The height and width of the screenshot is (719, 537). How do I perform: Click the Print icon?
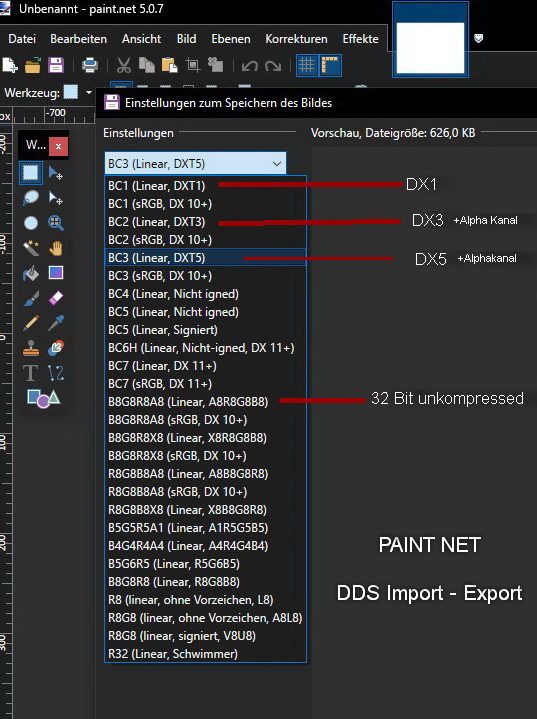coord(90,65)
